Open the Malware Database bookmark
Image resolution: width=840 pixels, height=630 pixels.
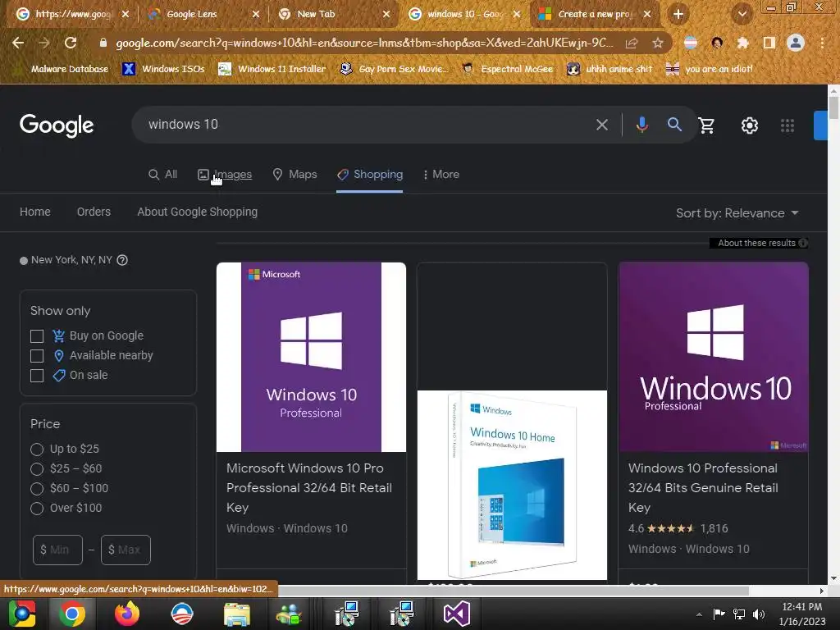tap(63, 69)
